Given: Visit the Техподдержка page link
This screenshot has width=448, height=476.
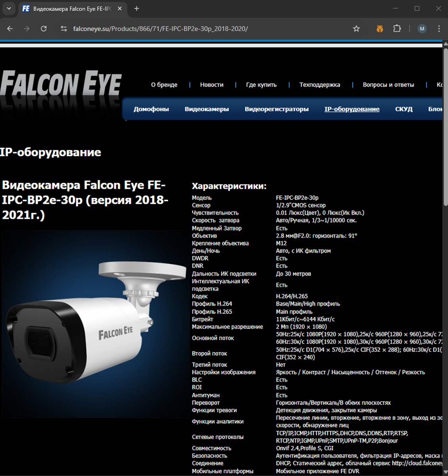Looking at the screenshot, I should click(320, 84).
